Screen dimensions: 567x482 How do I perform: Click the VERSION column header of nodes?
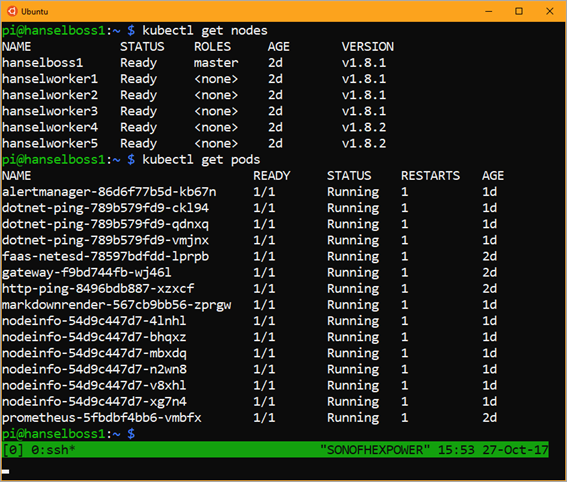click(368, 47)
